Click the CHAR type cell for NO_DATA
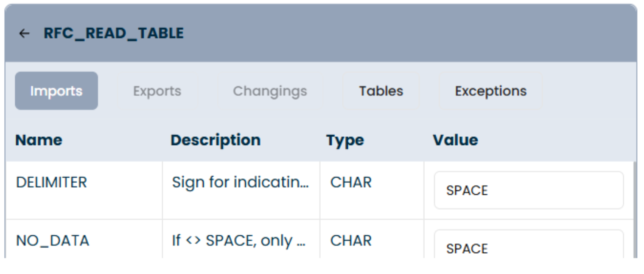The height and width of the screenshot is (274, 644). click(351, 241)
